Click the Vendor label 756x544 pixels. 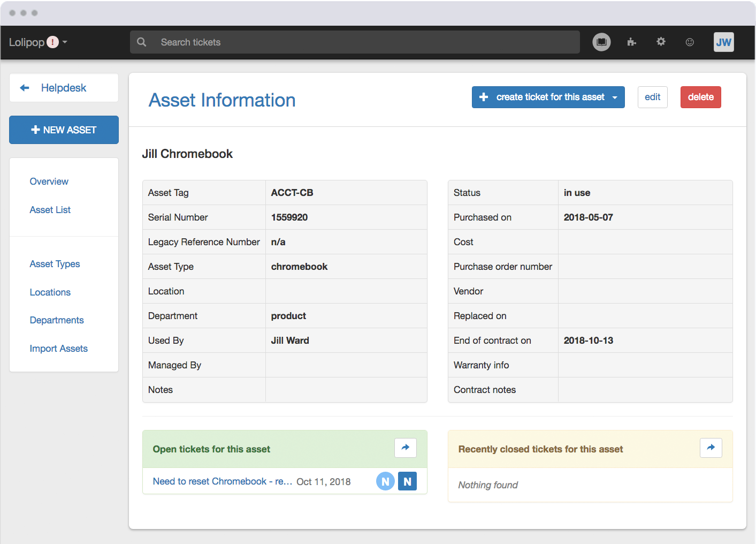468,291
